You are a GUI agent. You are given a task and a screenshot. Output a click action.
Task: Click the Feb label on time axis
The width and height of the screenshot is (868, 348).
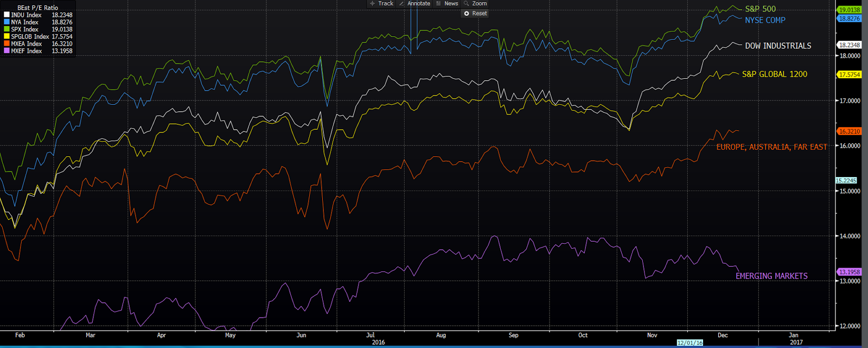20,336
